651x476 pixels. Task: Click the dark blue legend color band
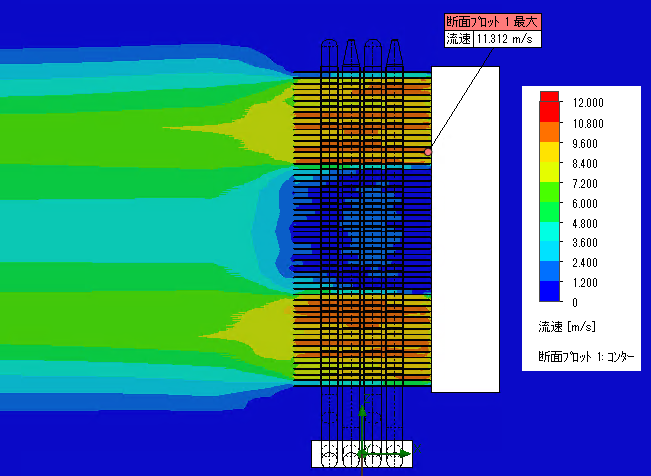pos(548,292)
